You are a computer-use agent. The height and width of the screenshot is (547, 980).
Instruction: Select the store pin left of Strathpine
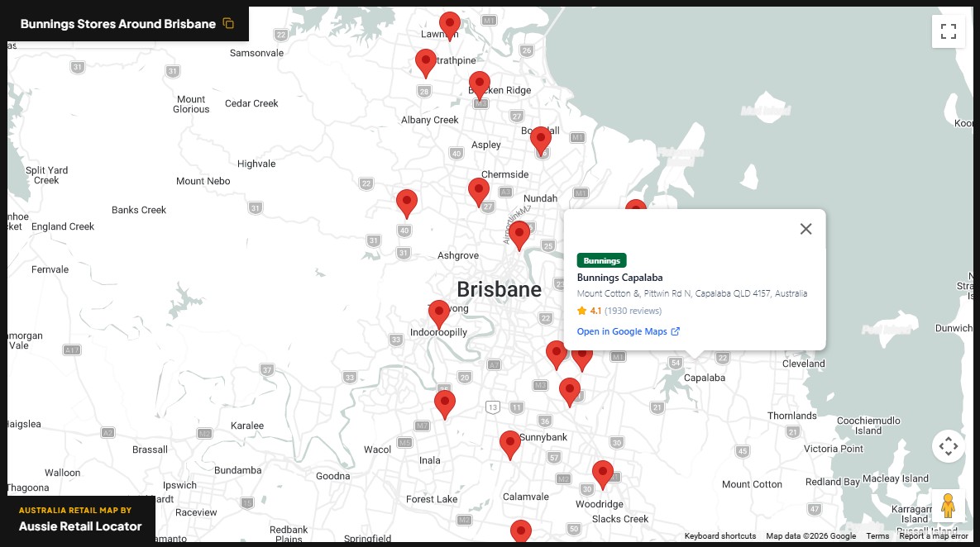click(426, 64)
